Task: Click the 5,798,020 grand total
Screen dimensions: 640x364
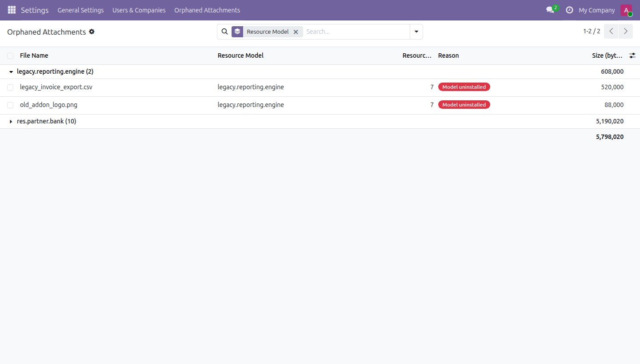Action: [x=610, y=137]
